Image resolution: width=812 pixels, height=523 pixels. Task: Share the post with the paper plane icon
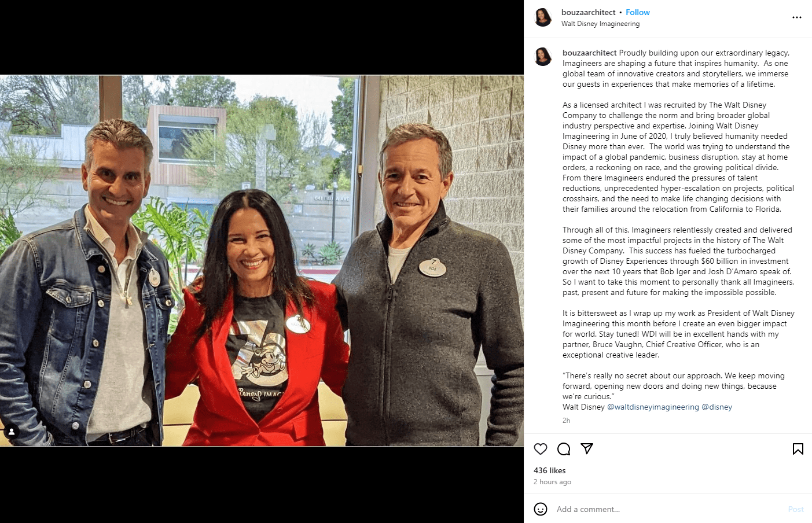(x=587, y=449)
